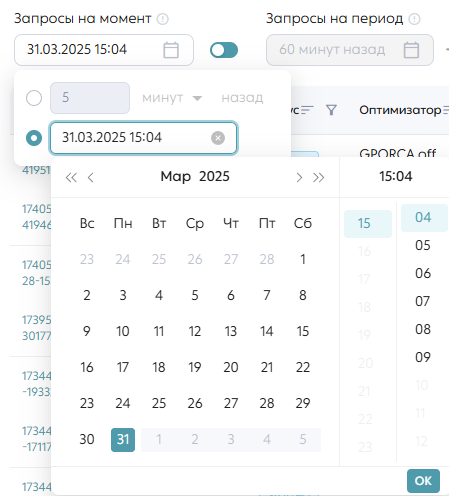Expand the минут units dropdown
Image resolution: width=449 pixels, height=496 pixels.
point(172,98)
